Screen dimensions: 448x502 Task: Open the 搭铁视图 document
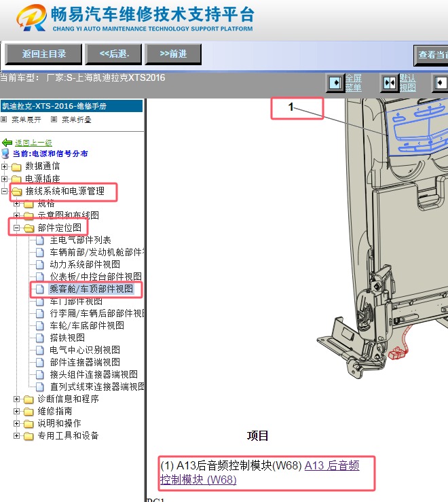(x=67, y=338)
